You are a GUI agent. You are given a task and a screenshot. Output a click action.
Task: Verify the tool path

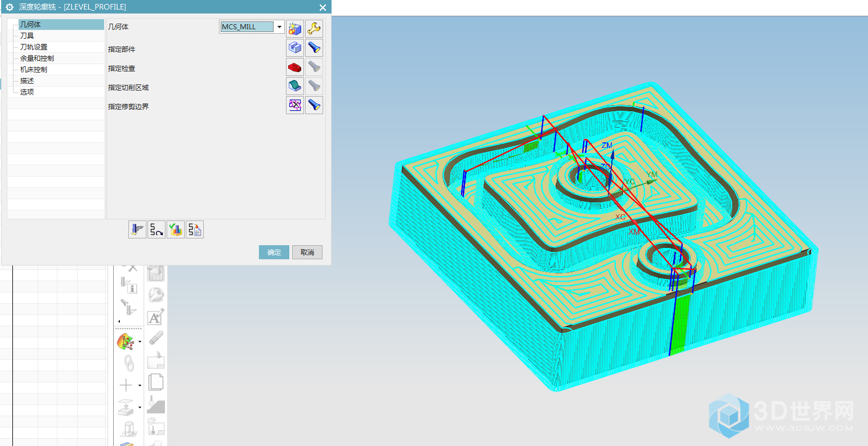coord(176,229)
